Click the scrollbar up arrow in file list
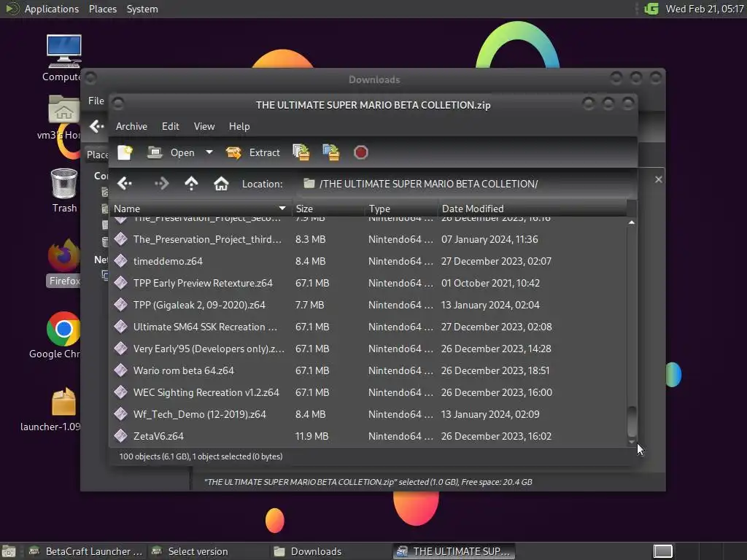Screen dimensions: 747x560 [631, 222]
